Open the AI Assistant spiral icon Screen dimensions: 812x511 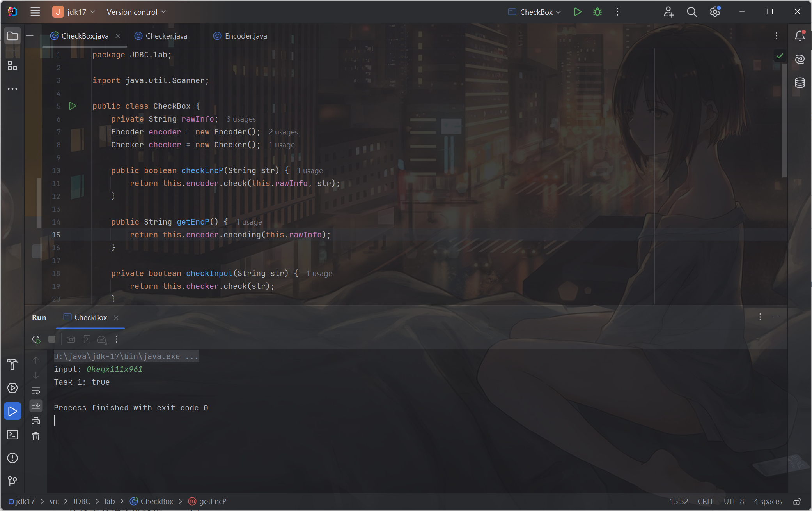coord(800,59)
